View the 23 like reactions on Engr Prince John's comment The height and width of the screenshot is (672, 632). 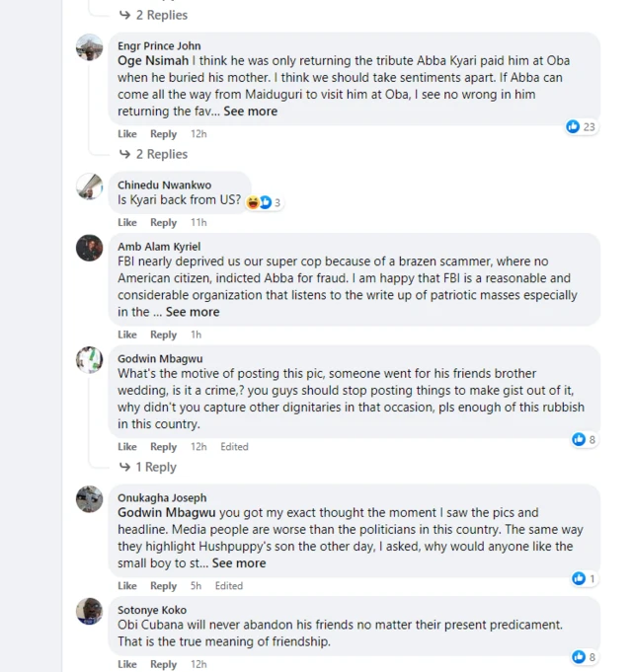point(581,126)
